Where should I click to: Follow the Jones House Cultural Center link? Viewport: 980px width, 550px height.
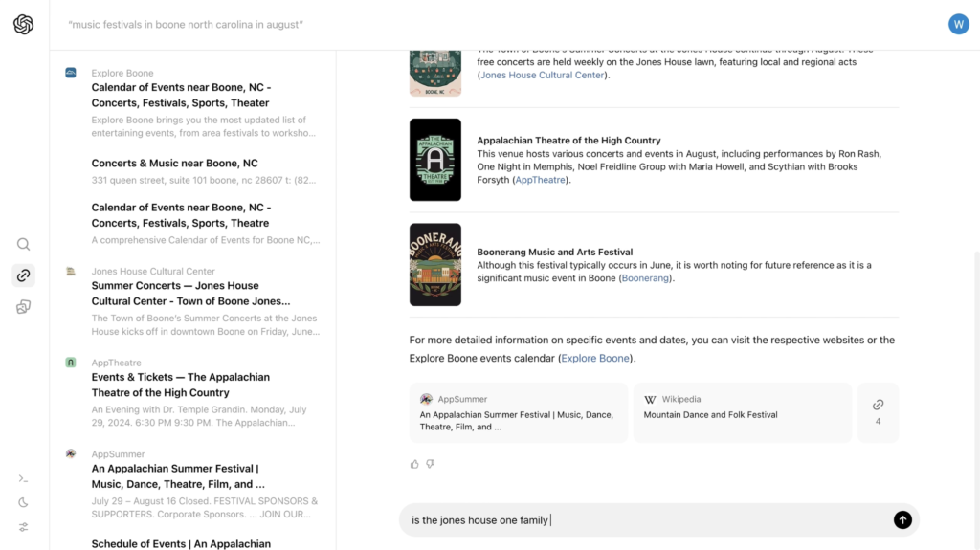[x=542, y=75]
